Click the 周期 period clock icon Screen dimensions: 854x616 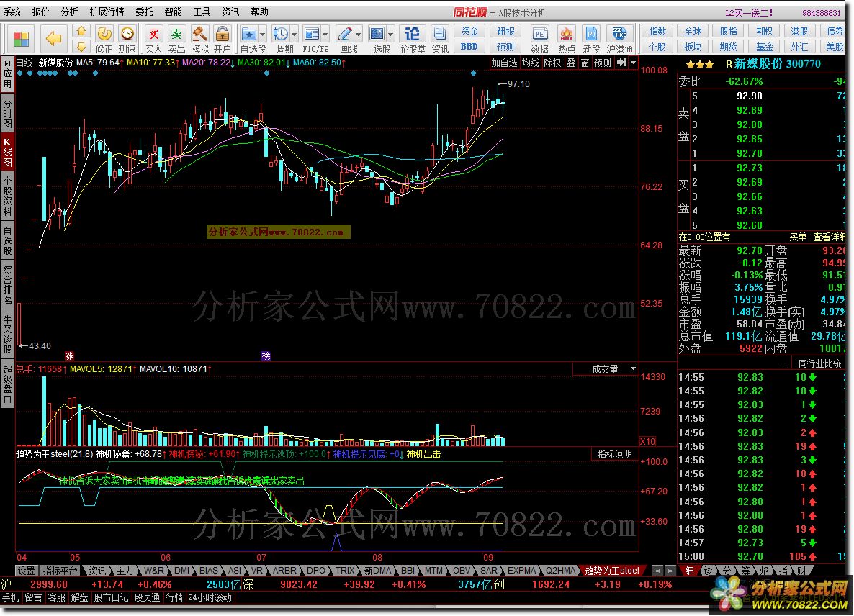[x=281, y=35]
